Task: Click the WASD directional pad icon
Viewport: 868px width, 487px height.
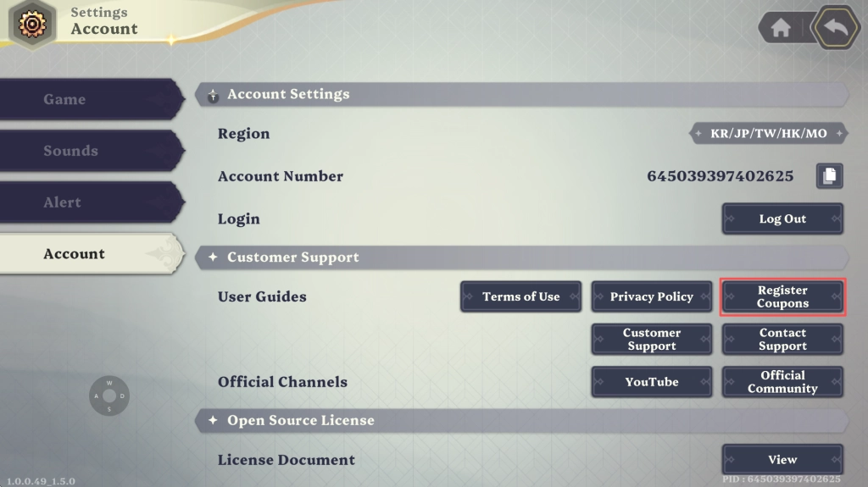Action: point(109,396)
